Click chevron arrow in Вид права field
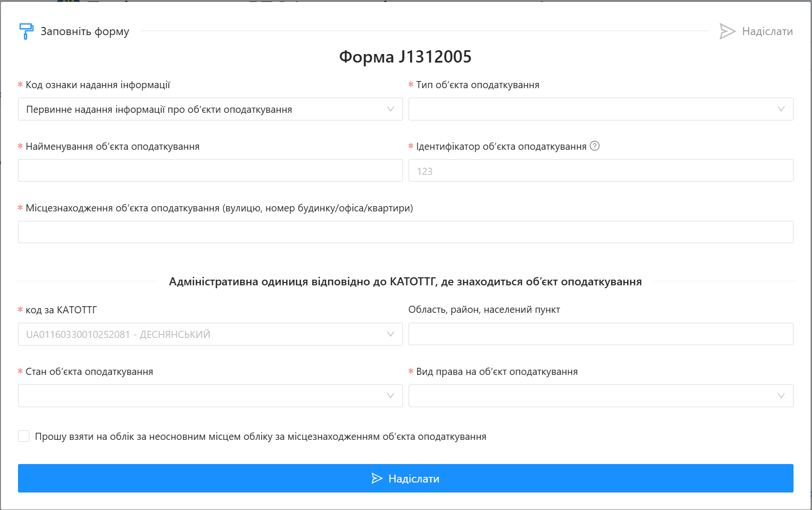The width and height of the screenshot is (812, 510). pyautogui.click(x=781, y=396)
